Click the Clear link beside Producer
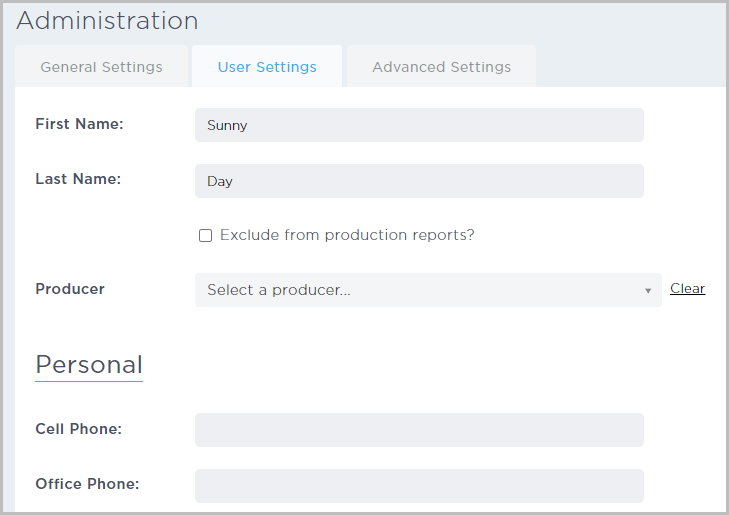 pos(687,288)
